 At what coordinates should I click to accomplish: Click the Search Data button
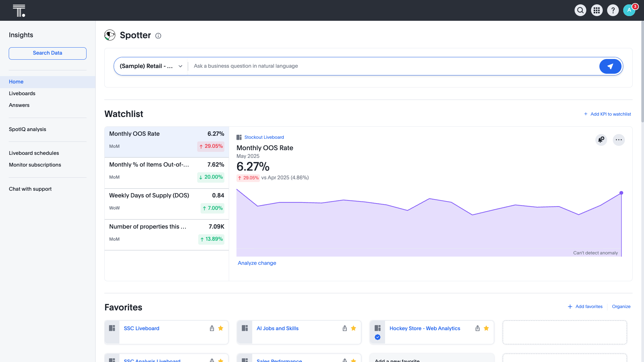coord(48,53)
